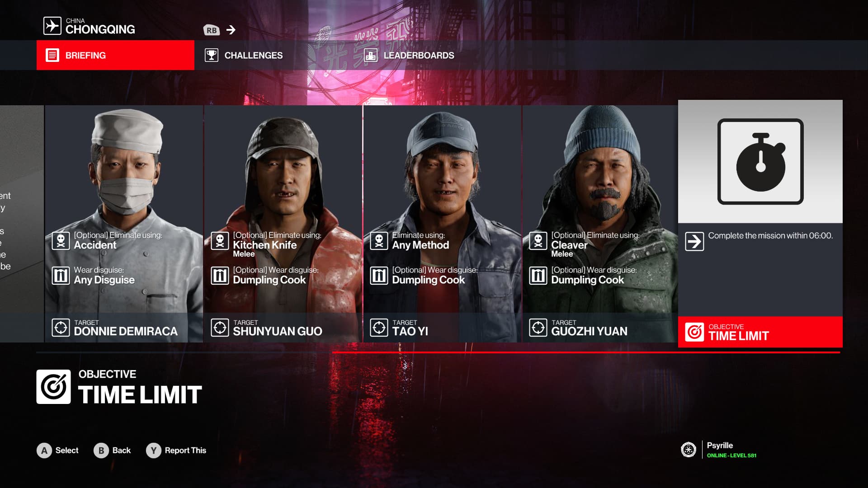Open the Psyrille player profile badge
Viewport: 868px width, 488px height.
click(719, 450)
